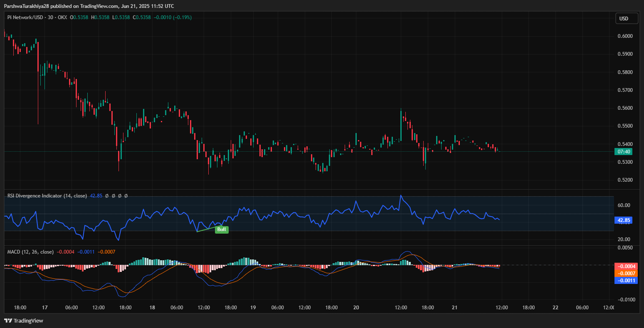Select the MACD (12, 26, close) legend title

[x=30, y=252]
